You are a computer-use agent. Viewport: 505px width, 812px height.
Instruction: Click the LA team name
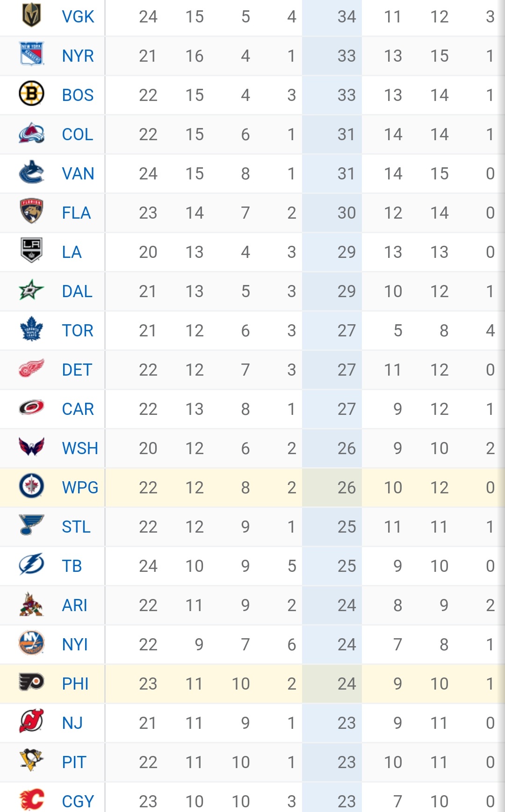(72, 252)
